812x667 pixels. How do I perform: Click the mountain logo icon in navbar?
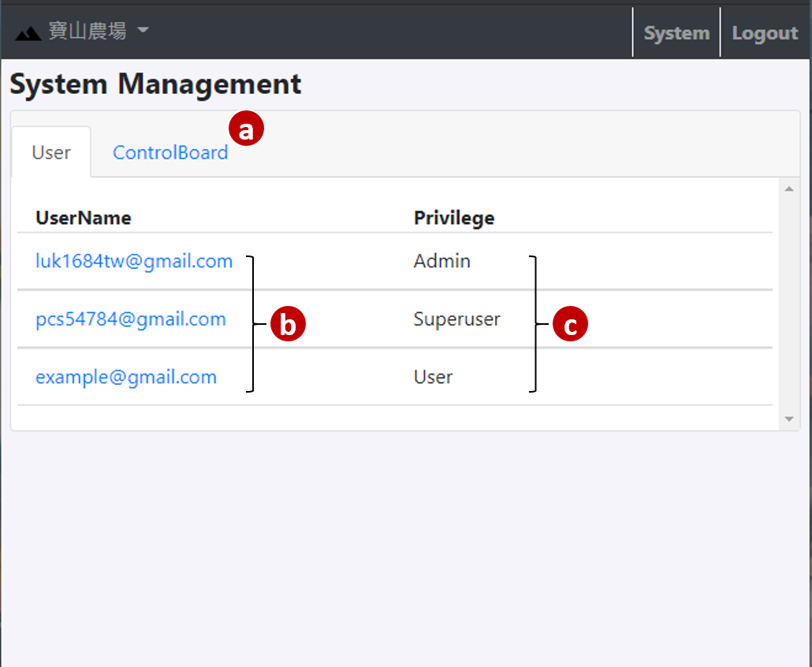(x=28, y=34)
